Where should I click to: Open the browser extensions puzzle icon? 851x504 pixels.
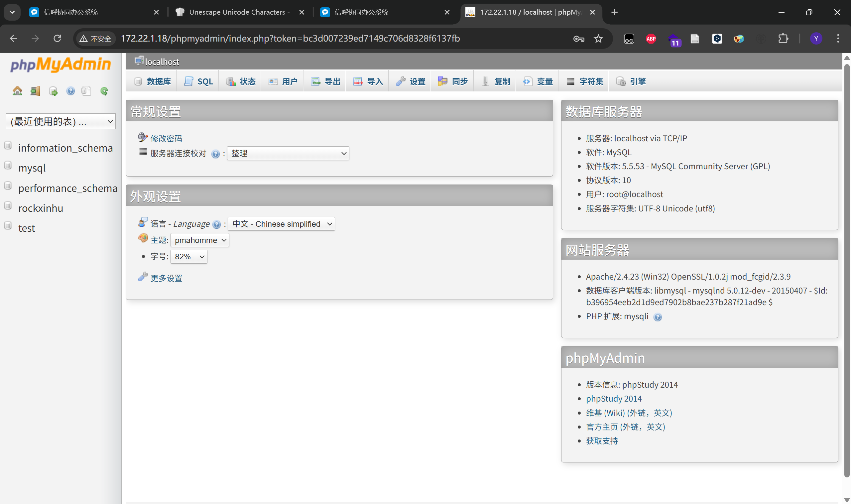[783, 39]
